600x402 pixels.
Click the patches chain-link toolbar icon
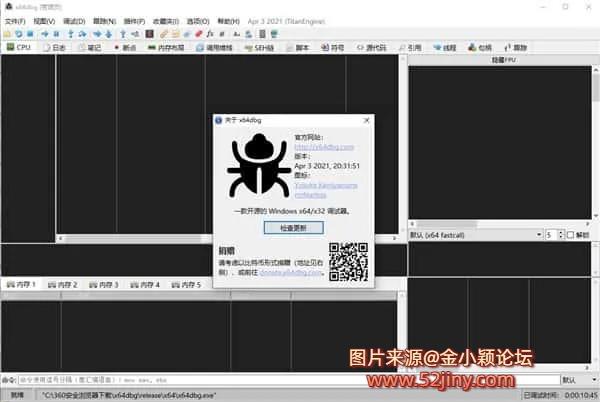[x=164, y=34]
